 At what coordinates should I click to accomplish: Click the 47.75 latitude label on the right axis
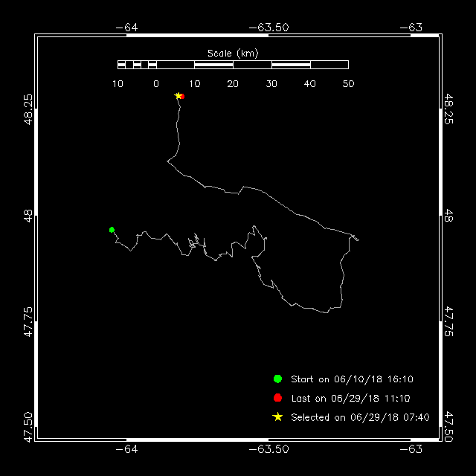point(448,321)
